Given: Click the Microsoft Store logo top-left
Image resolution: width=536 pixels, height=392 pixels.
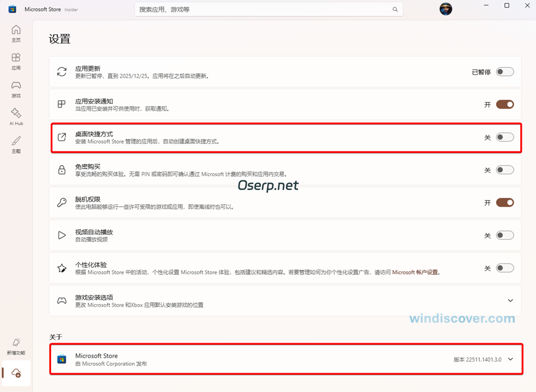Looking at the screenshot, I should click(12, 9).
